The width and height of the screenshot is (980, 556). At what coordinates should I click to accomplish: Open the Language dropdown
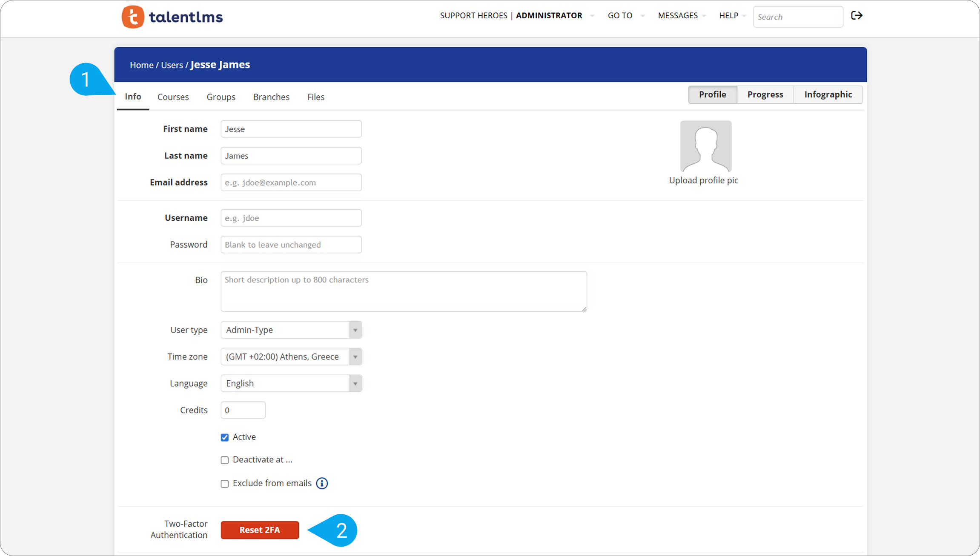coord(291,383)
